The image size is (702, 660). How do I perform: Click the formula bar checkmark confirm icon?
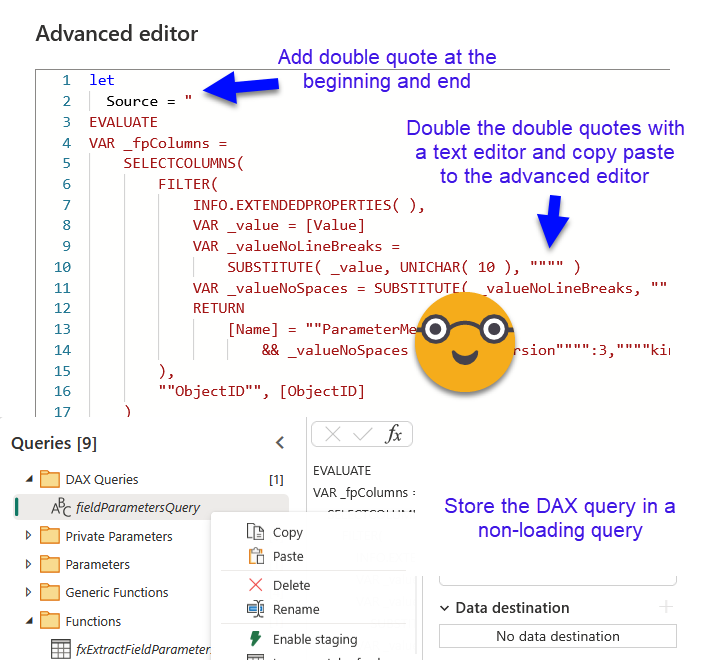363,434
